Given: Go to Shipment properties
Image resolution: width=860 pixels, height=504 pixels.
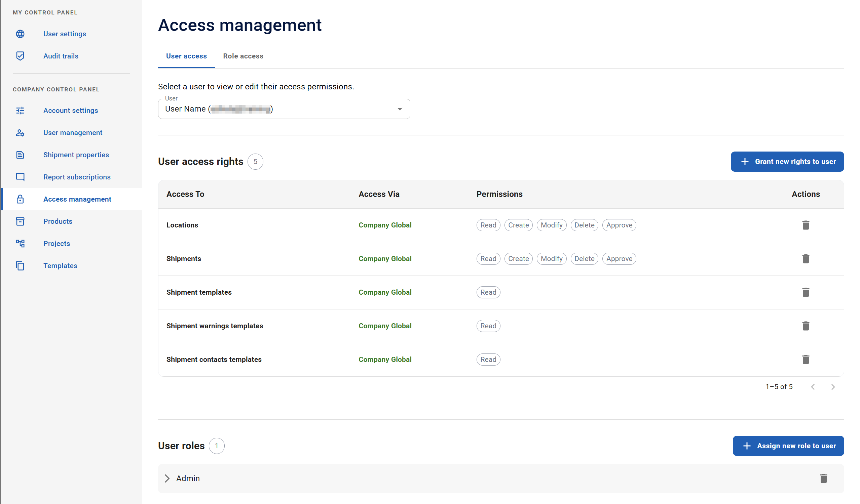Looking at the screenshot, I should tap(76, 155).
